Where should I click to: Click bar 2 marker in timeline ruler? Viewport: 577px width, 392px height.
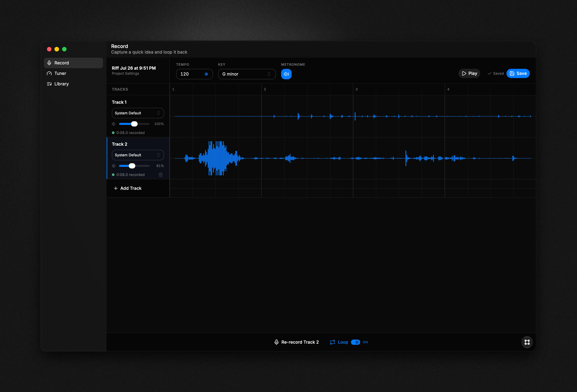[265, 89]
